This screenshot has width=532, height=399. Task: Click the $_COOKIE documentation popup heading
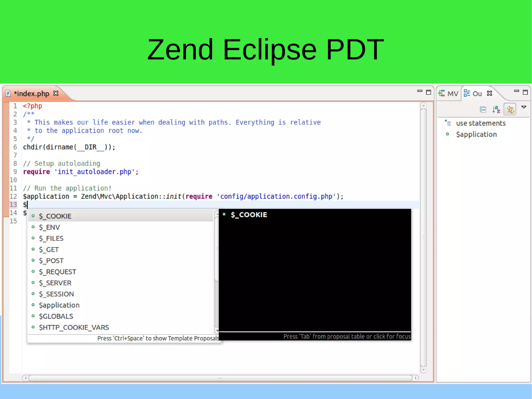click(249, 215)
